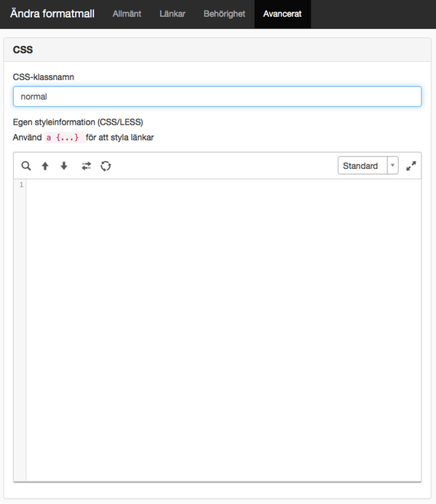Jump to next match with down arrow

tap(64, 166)
